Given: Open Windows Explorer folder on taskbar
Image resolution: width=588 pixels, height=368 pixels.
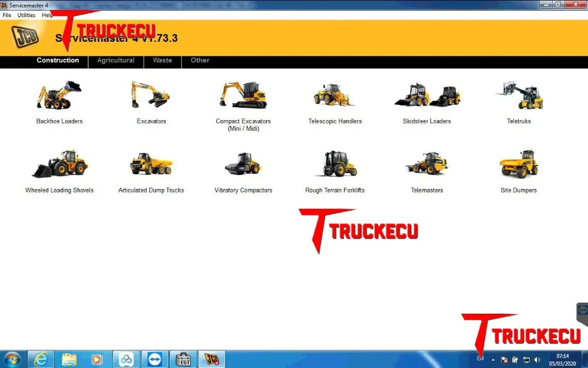Looking at the screenshot, I should pyautogui.click(x=69, y=360).
